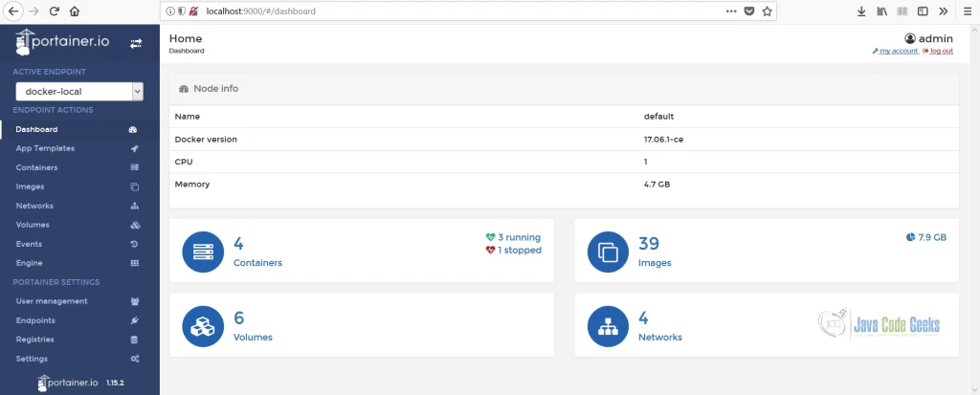
Task: Click the Images clone icon in sidebar
Action: tap(134, 187)
